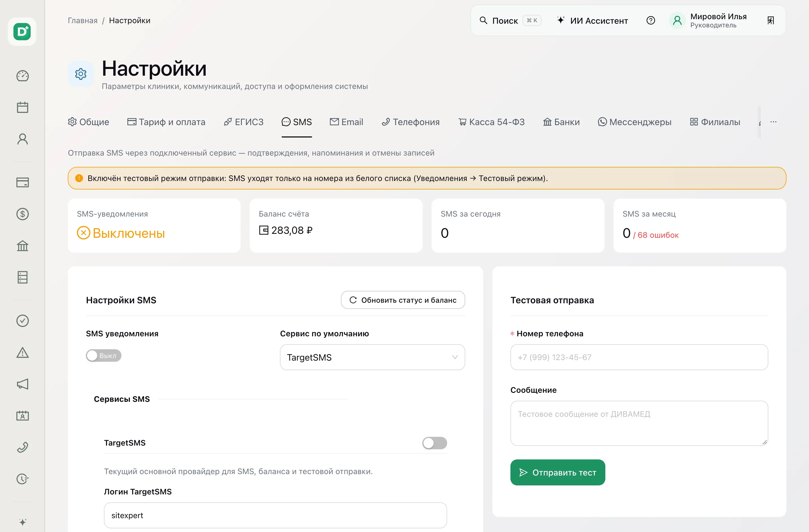Click the Поиск search box
This screenshot has width=809, height=532.
coord(510,20)
